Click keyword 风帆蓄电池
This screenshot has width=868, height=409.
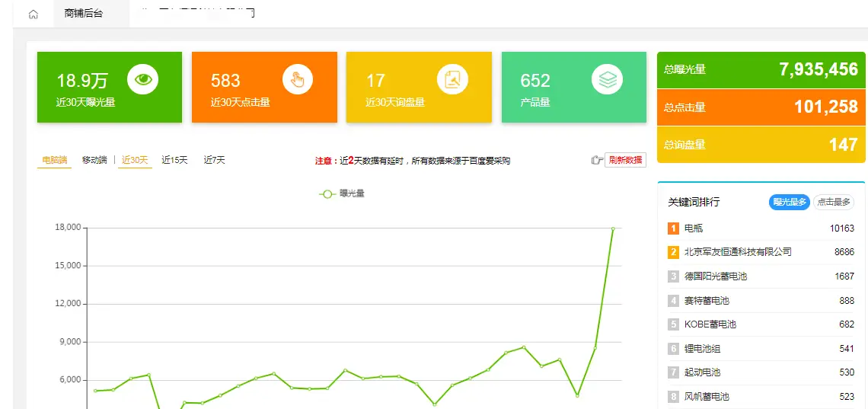(707, 397)
